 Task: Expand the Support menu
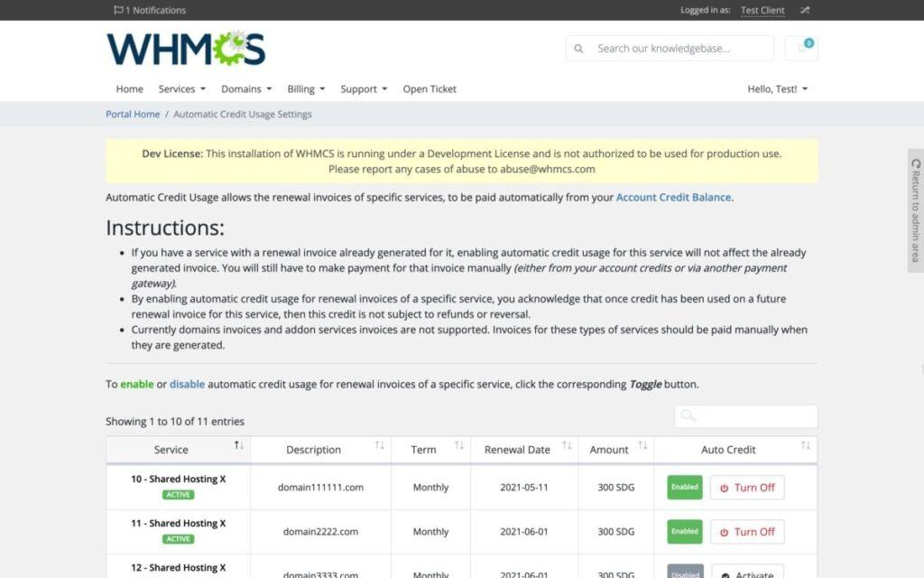pos(364,89)
